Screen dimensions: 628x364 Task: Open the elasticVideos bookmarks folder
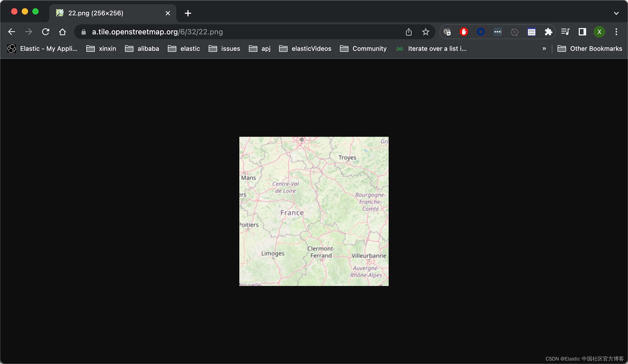coord(305,49)
